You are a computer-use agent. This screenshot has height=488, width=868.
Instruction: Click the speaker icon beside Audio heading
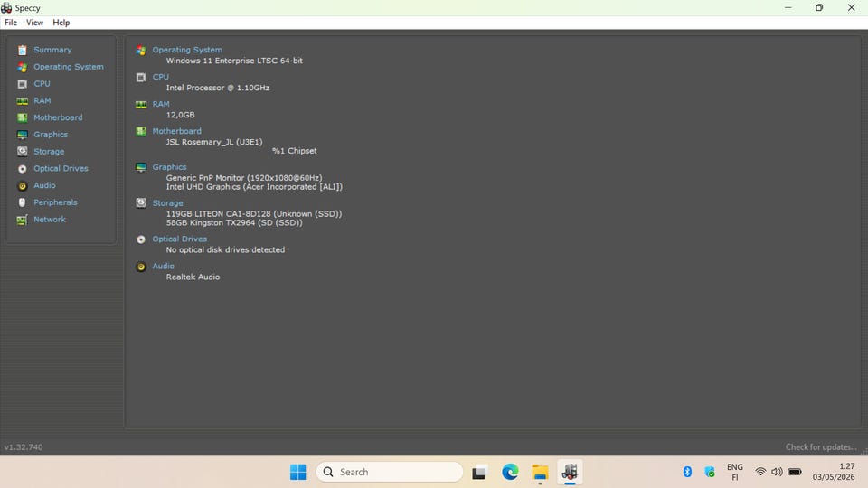click(x=141, y=267)
